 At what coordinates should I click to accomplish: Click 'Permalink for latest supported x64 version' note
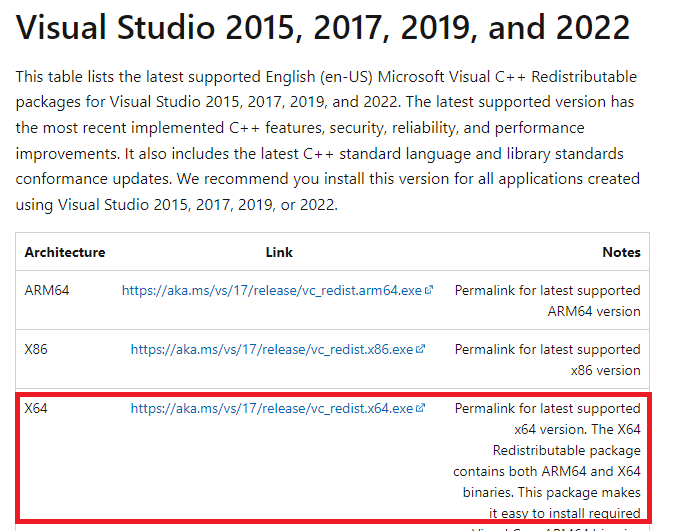547,418
